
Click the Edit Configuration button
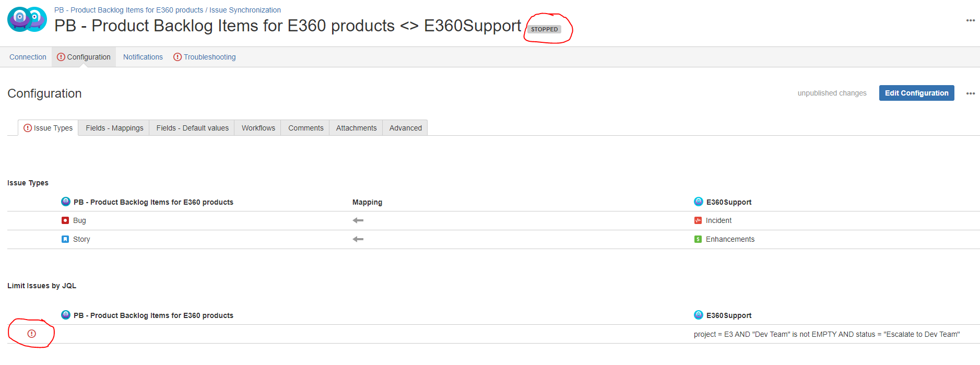(916, 93)
